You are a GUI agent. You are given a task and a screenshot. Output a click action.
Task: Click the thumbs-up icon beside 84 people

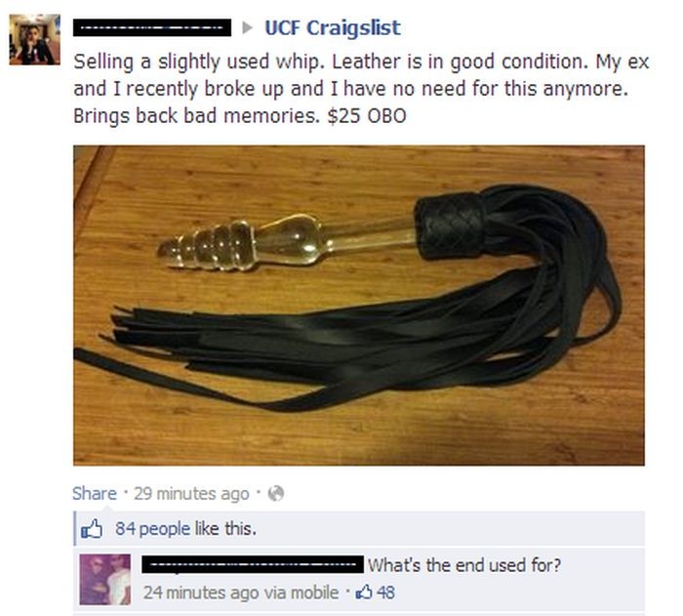92,529
